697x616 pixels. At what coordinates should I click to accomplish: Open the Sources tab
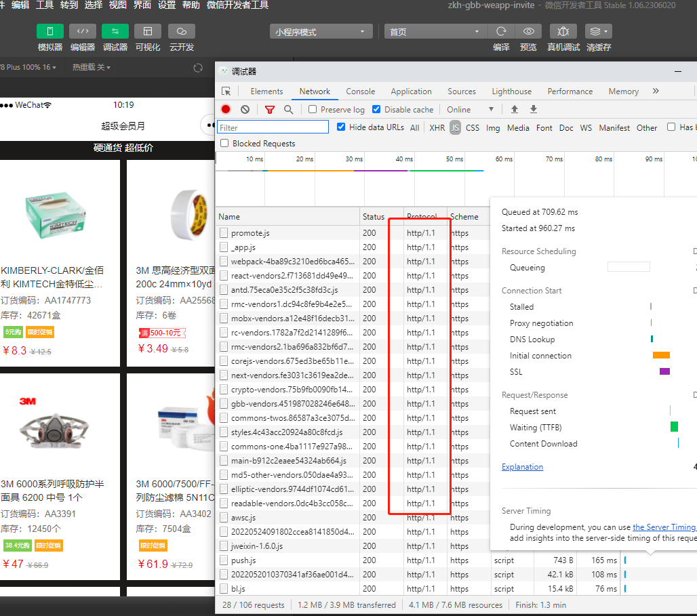(462, 91)
